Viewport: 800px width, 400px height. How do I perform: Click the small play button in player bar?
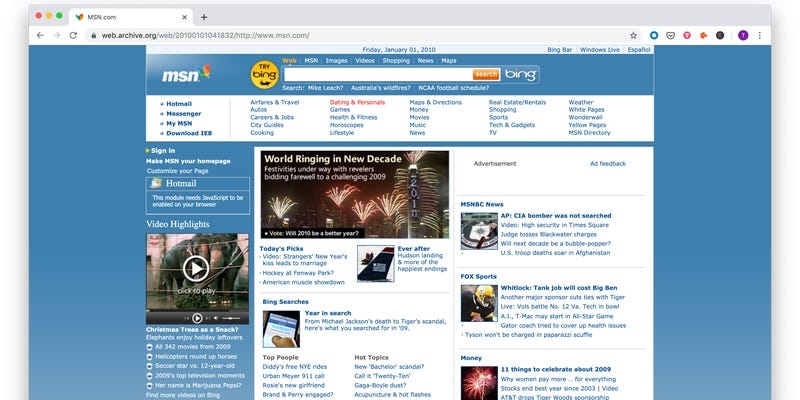(197, 318)
